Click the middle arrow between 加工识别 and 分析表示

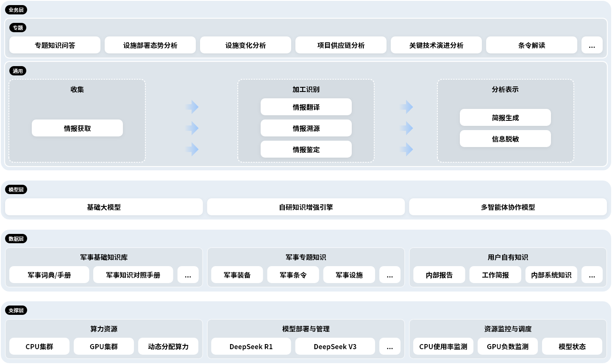tap(407, 128)
